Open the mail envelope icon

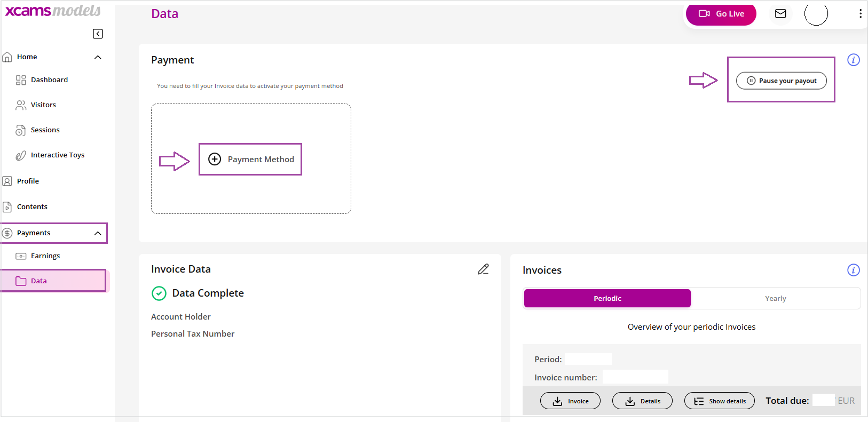click(780, 13)
